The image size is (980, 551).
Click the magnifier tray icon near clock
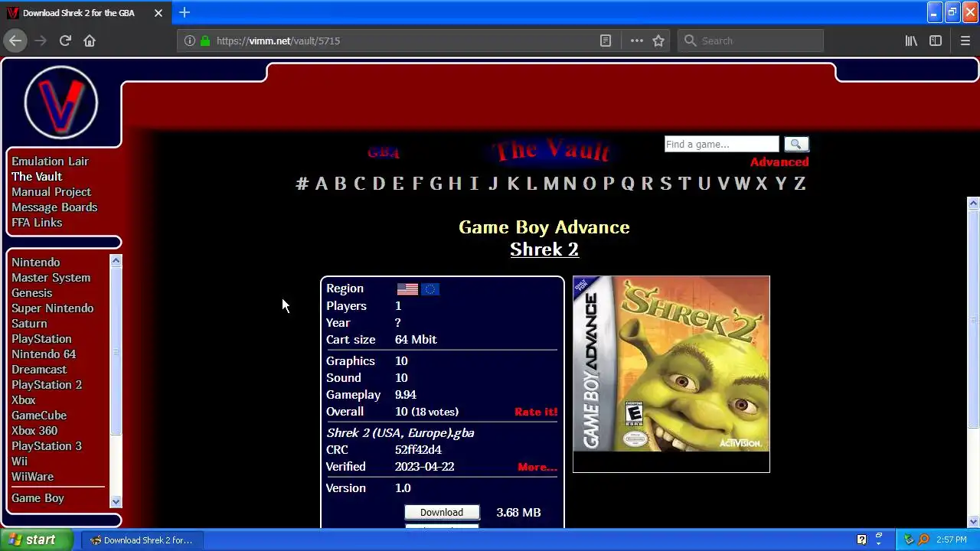pyautogui.click(x=923, y=540)
